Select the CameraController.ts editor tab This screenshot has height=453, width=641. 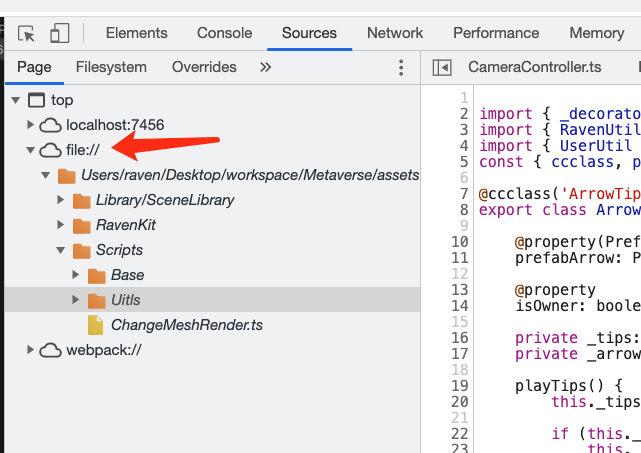(534, 68)
